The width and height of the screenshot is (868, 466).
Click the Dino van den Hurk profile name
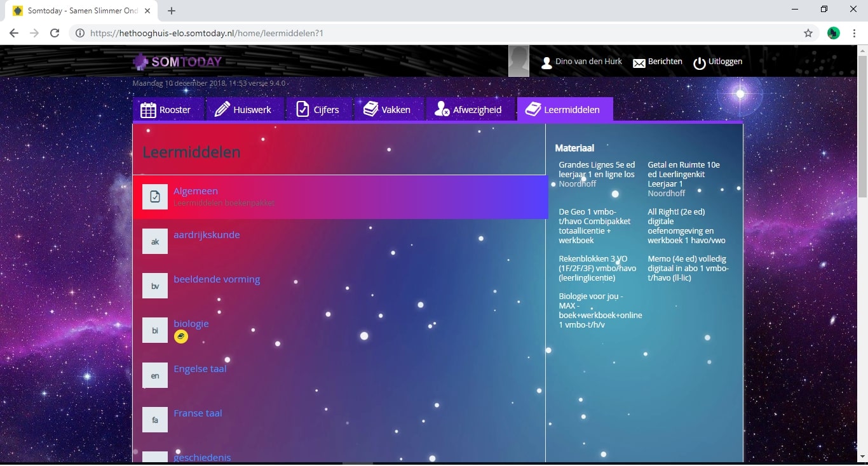point(588,62)
